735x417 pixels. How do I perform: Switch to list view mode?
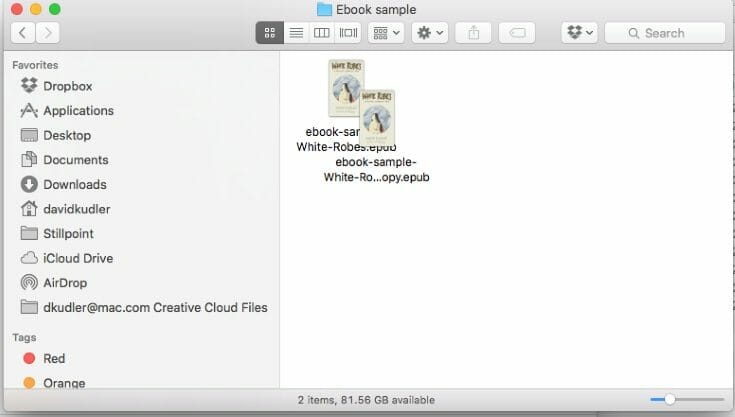(296, 33)
